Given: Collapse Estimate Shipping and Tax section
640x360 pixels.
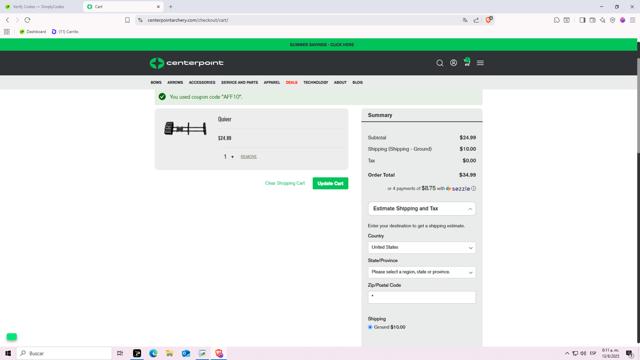Looking at the screenshot, I should pyautogui.click(x=422, y=209).
